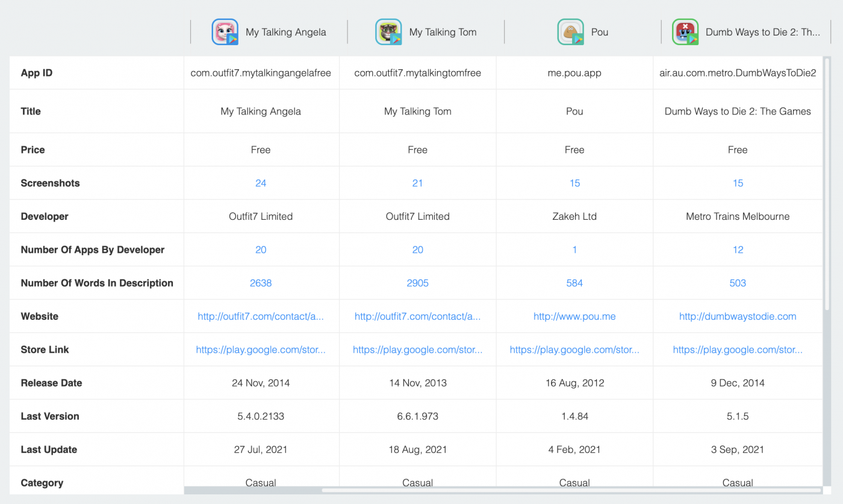Select Zakeh Ltd developer cell
The width and height of the screenshot is (843, 504).
point(574,217)
